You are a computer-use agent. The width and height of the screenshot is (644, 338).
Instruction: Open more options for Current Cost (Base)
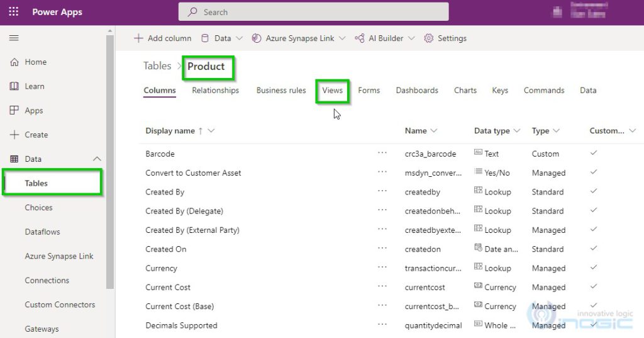point(382,305)
